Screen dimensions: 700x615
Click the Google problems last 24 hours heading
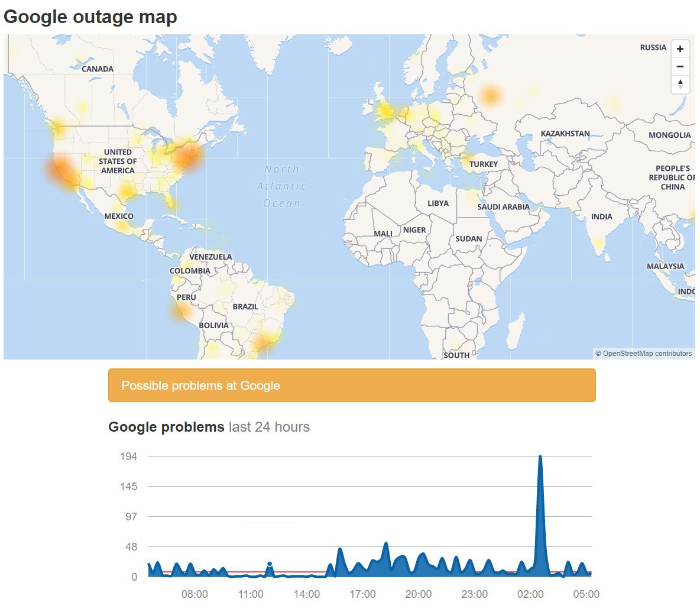pyautogui.click(x=209, y=426)
